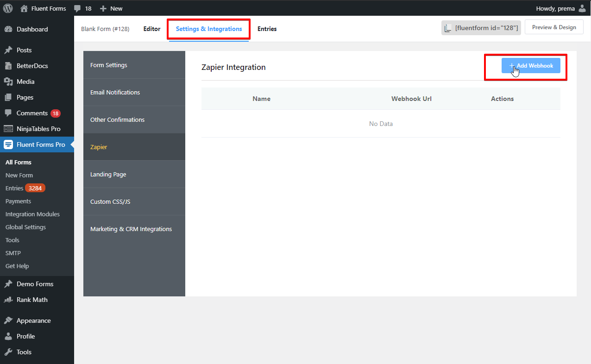Click the Zapier Integration heading

point(233,67)
